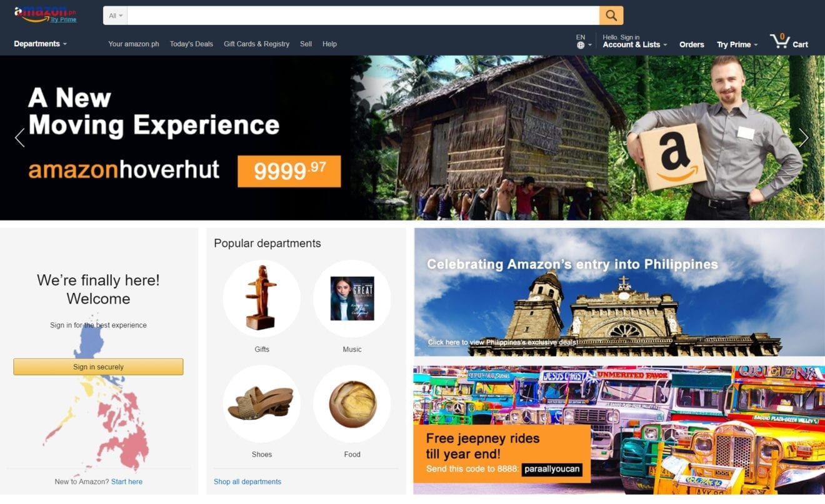Open the Food department thumbnail

coord(352,403)
